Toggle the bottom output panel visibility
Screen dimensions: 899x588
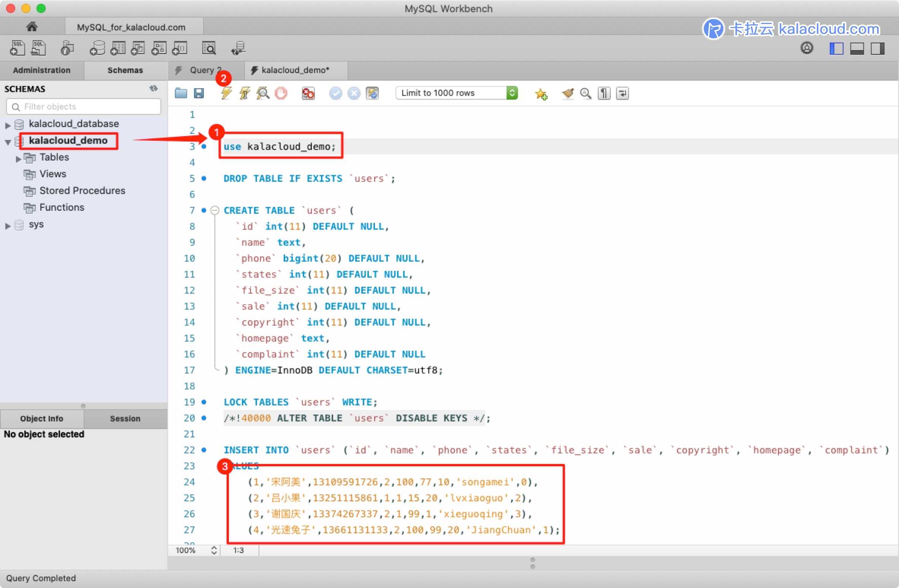[857, 48]
